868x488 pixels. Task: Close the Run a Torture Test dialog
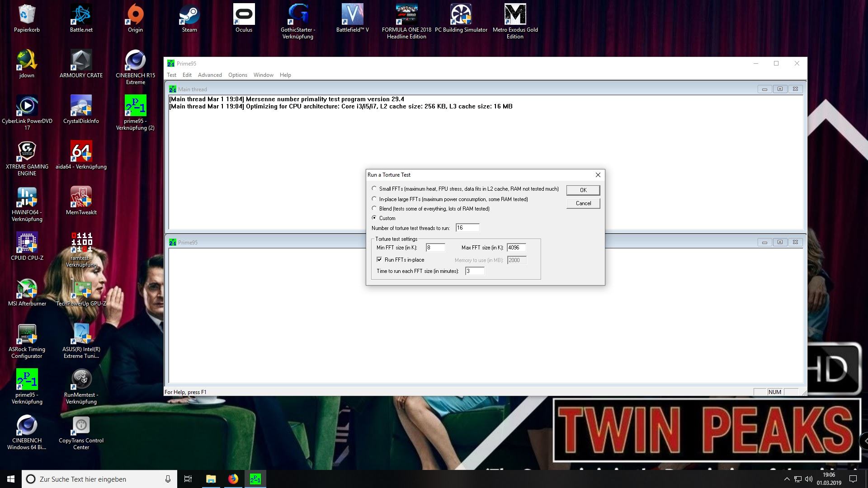tap(598, 175)
